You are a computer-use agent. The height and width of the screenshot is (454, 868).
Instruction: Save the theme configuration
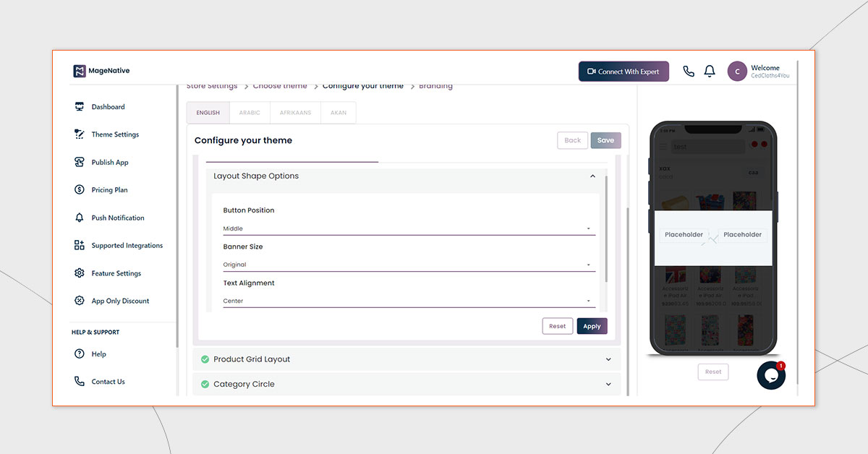[605, 140]
